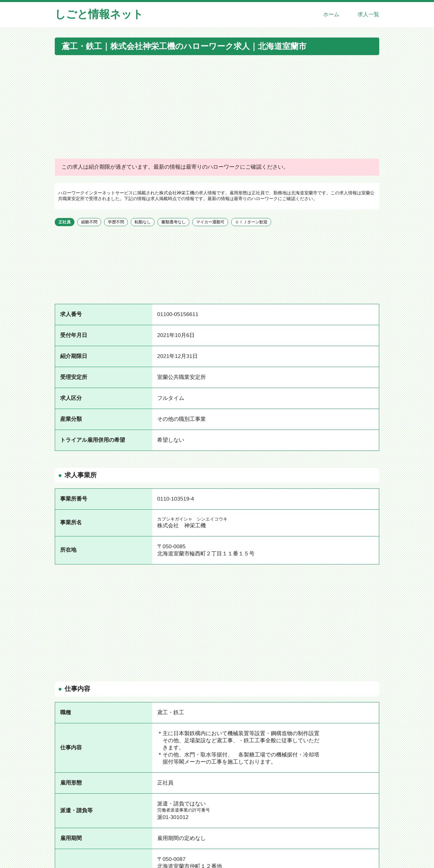
Task: Click postal code 〒050-0087
Action: coord(171,859)
